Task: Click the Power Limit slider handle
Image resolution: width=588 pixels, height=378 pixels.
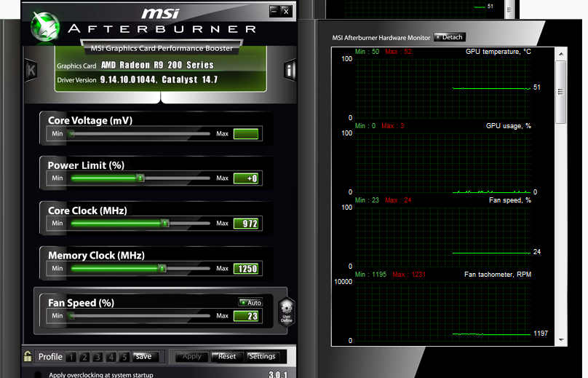Action: [x=140, y=178]
